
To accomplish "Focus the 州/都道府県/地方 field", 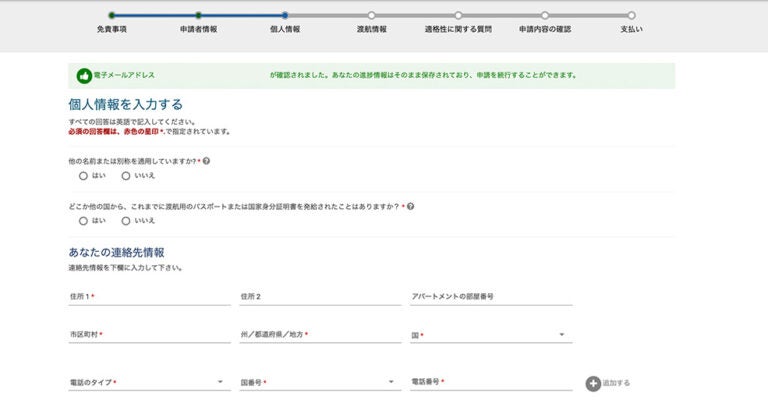I will [x=320, y=335].
